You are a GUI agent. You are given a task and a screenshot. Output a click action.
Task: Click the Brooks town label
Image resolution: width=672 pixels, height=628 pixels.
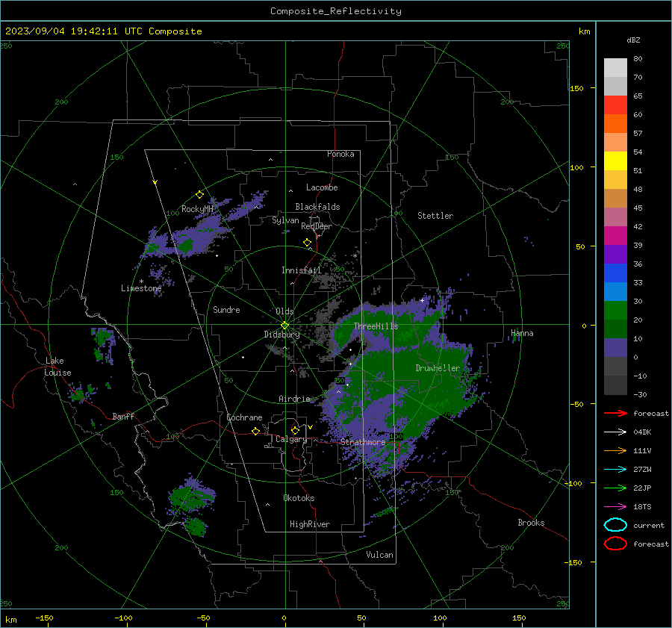click(531, 523)
